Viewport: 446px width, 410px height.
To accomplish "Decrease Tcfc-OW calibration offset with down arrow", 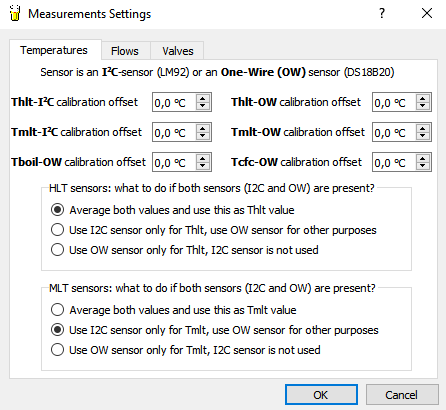I will tap(423, 166).
